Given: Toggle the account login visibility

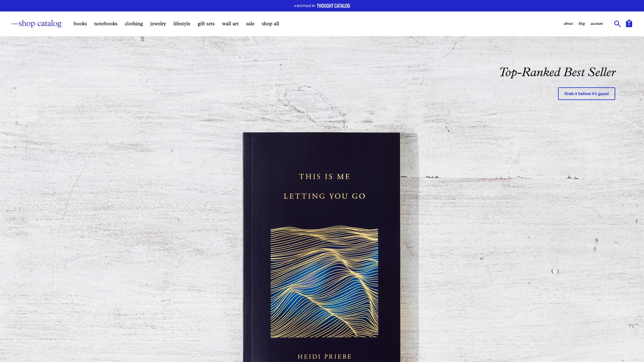Looking at the screenshot, I should (x=597, y=23).
